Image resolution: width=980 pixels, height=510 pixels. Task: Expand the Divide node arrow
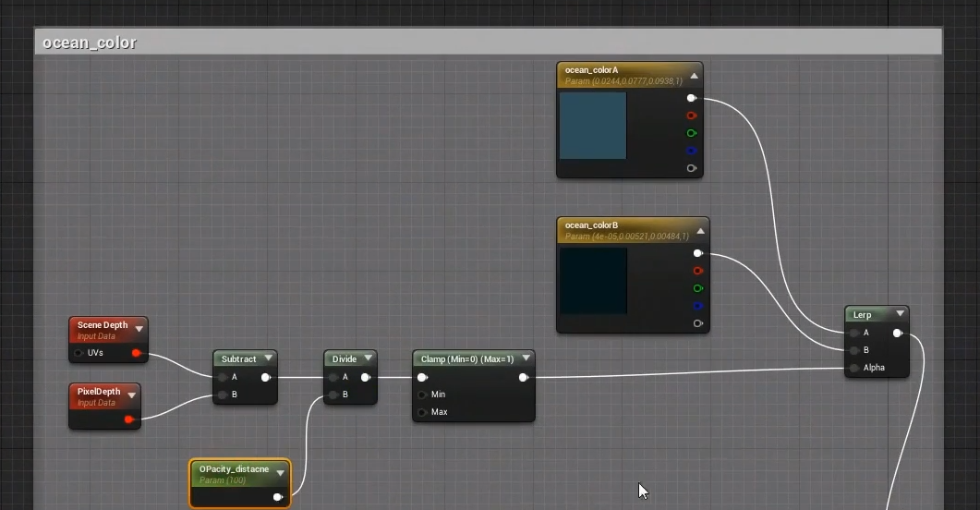click(369, 358)
